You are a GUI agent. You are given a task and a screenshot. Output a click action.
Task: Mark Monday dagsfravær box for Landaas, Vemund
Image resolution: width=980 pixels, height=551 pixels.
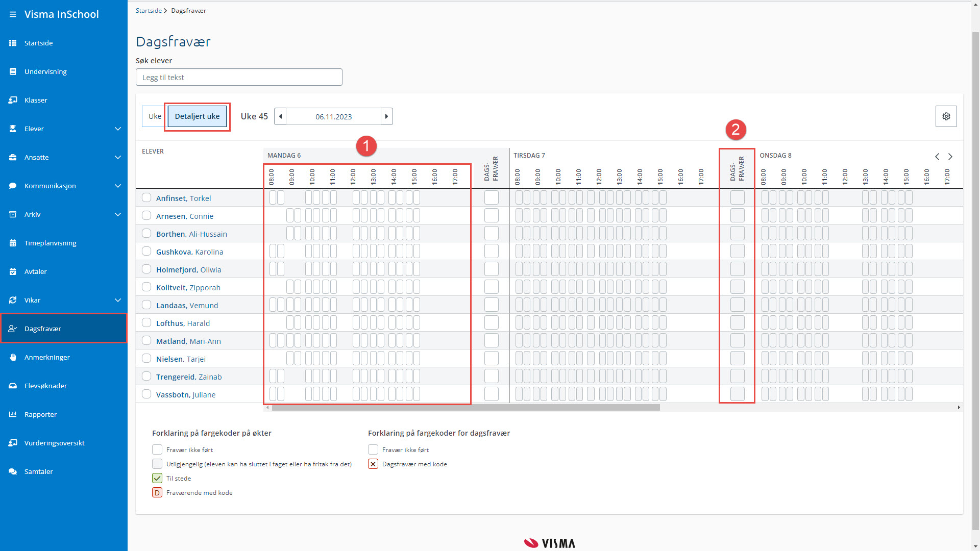(491, 305)
